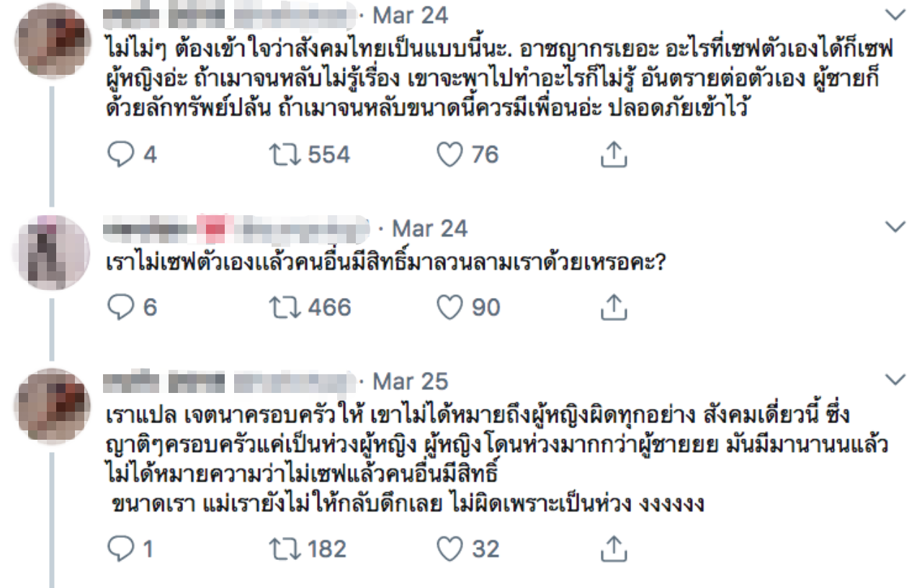Open the Mar 25 timestamp link
Screen dimensions: 922x588
click(x=410, y=381)
